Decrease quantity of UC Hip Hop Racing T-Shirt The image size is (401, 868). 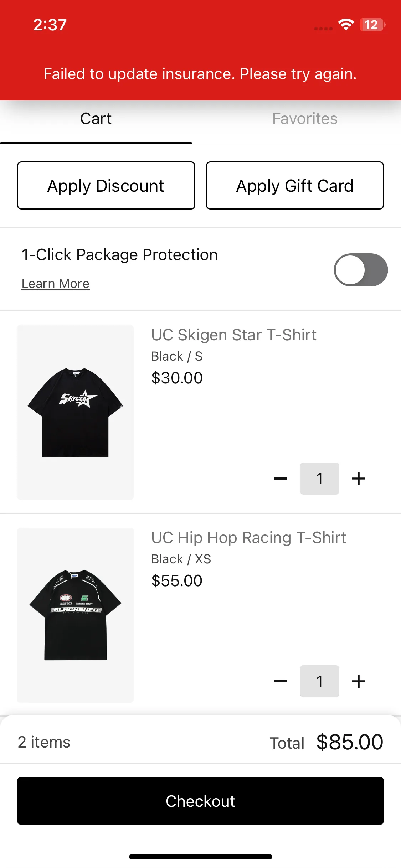[x=280, y=681]
